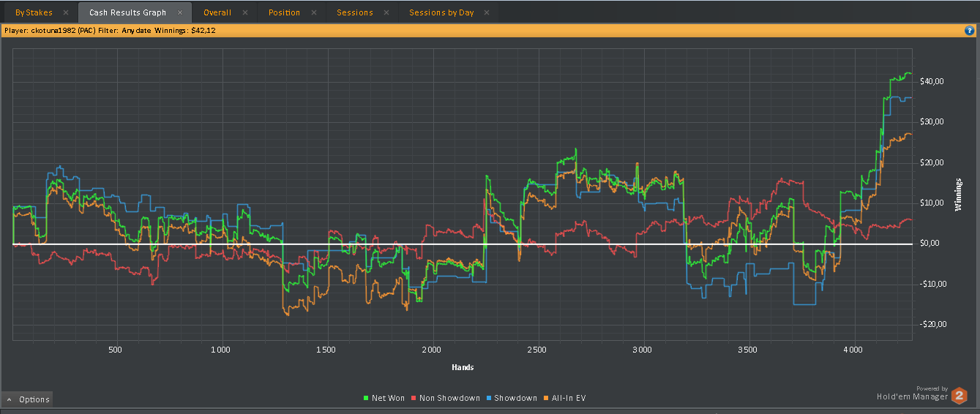The width and height of the screenshot is (980, 414).
Task: Switch to the Sessions tab
Action: click(355, 12)
